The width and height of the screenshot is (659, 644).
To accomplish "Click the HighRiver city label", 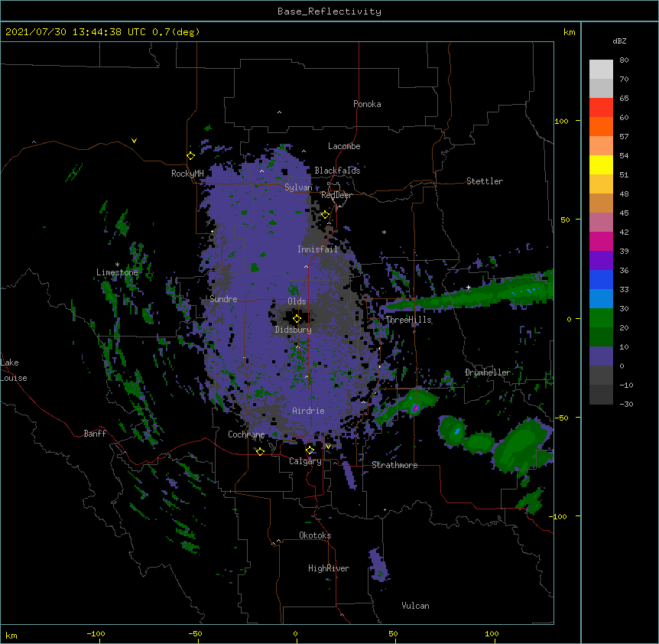I will (x=329, y=568).
